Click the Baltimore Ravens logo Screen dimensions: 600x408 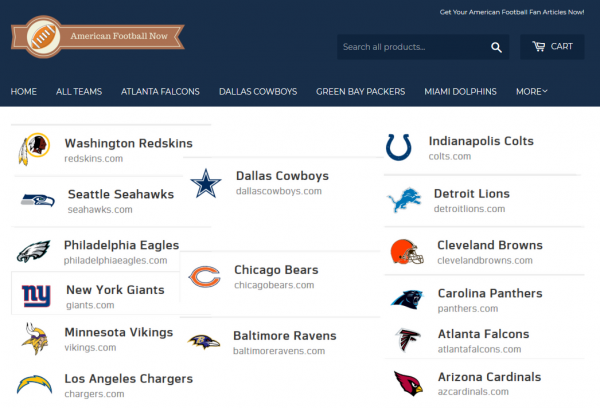pos(205,342)
